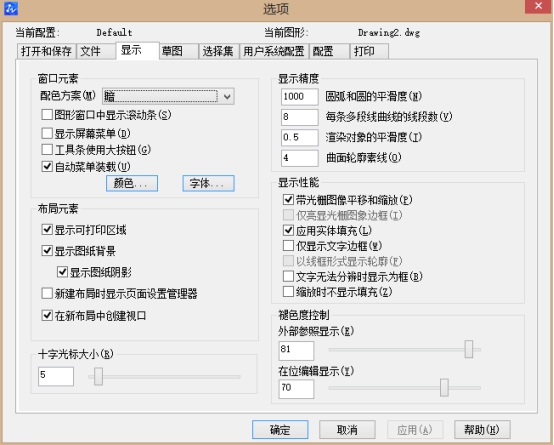Go to the 打印 tab

click(369, 52)
